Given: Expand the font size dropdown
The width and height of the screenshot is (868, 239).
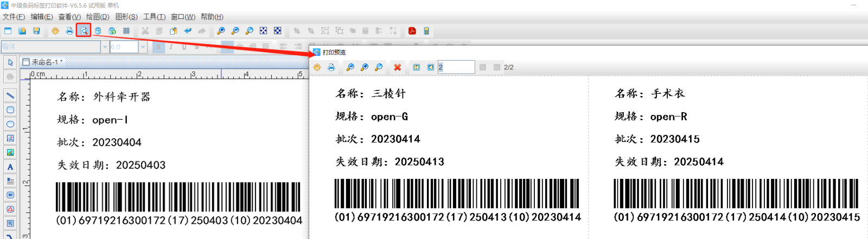Looking at the screenshot, I should pos(143,47).
